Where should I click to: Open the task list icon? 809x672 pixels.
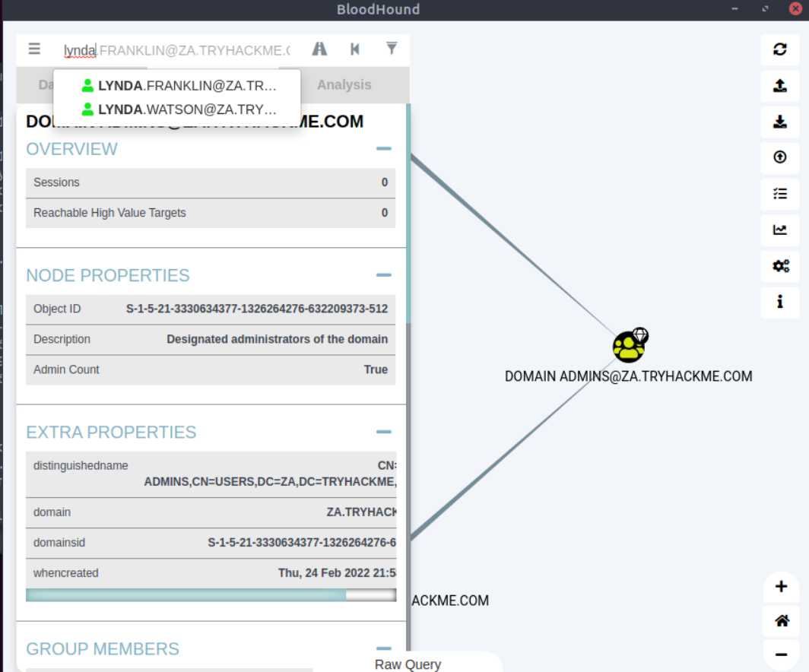(x=779, y=193)
